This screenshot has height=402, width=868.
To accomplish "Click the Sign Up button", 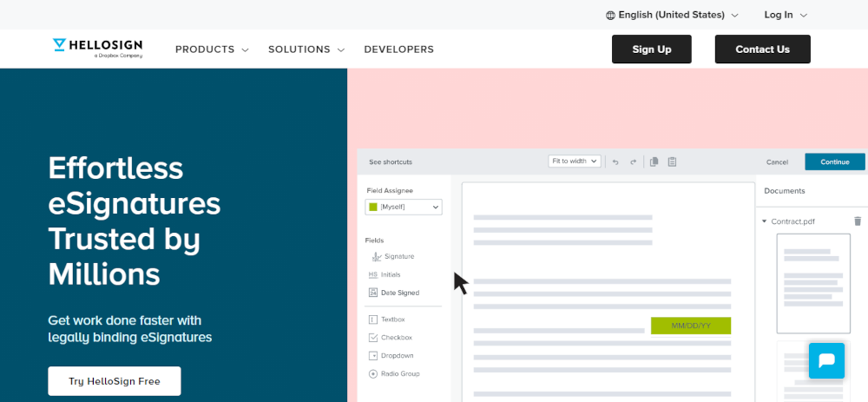I will (652, 49).
